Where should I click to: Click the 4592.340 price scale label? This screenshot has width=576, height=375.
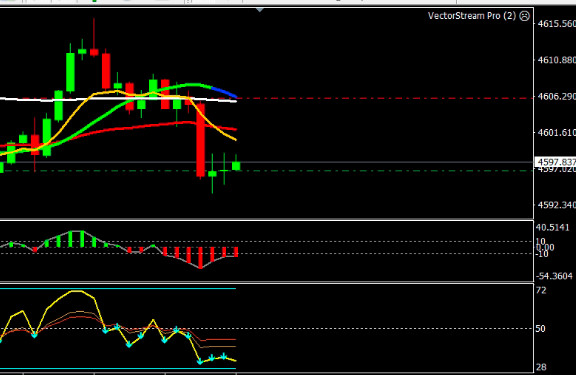click(x=556, y=205)
